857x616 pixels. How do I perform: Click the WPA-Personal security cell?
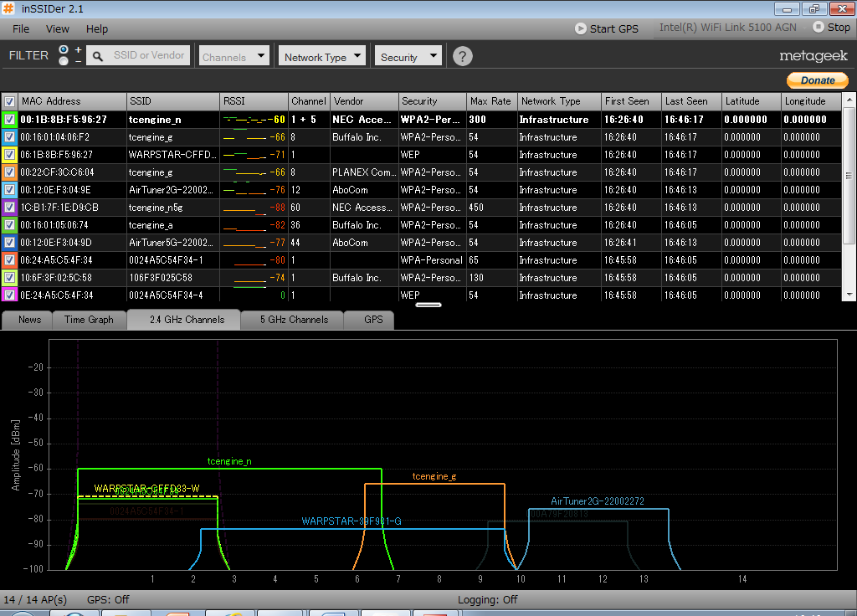click(x=431, y=260)
